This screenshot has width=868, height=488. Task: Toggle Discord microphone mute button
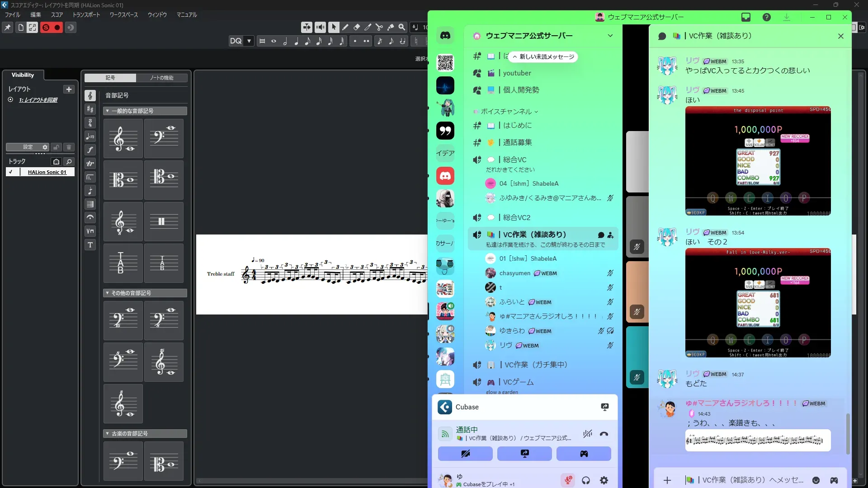568,480
